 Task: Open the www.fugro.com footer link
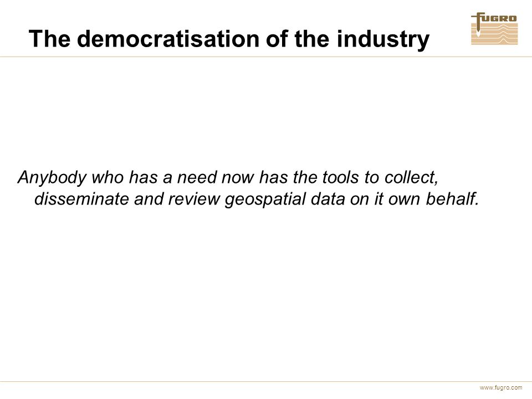point(501,387)
